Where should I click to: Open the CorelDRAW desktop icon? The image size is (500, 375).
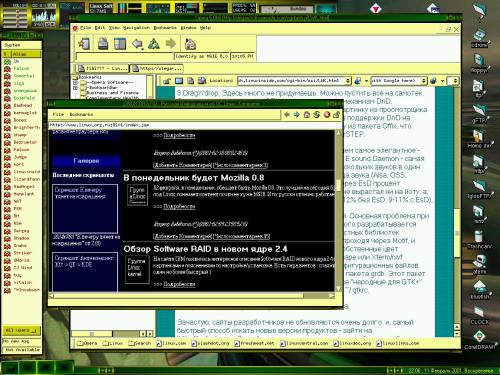479,339
